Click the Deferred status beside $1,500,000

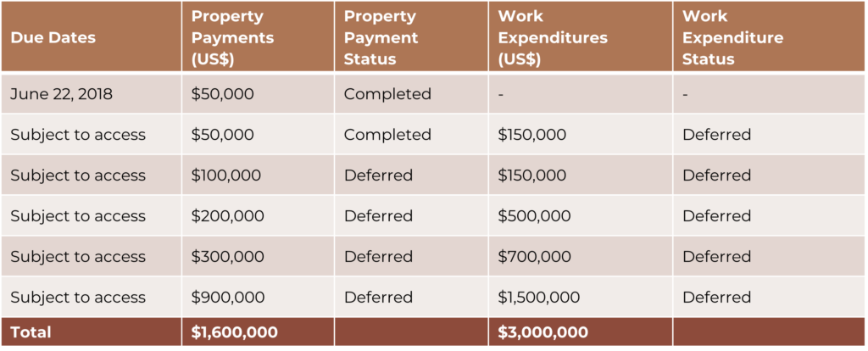(716, 298)
